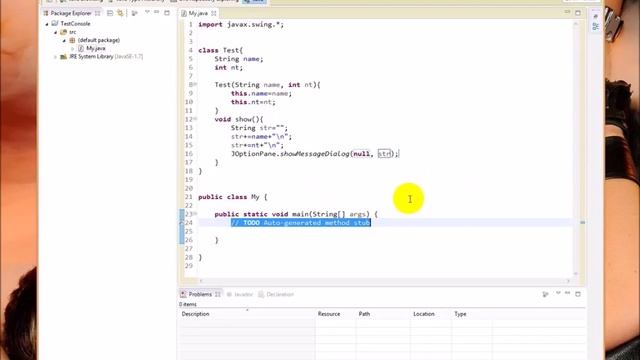The image size is (640, 360).
Task: Click the Collapse All icon in Package Explorer
Action: point(110,13)
